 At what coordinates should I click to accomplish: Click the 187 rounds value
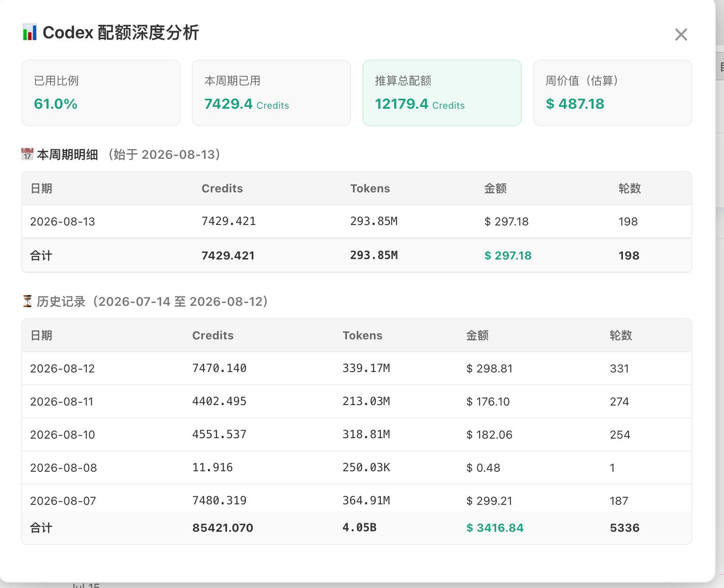tap(619, 501)
